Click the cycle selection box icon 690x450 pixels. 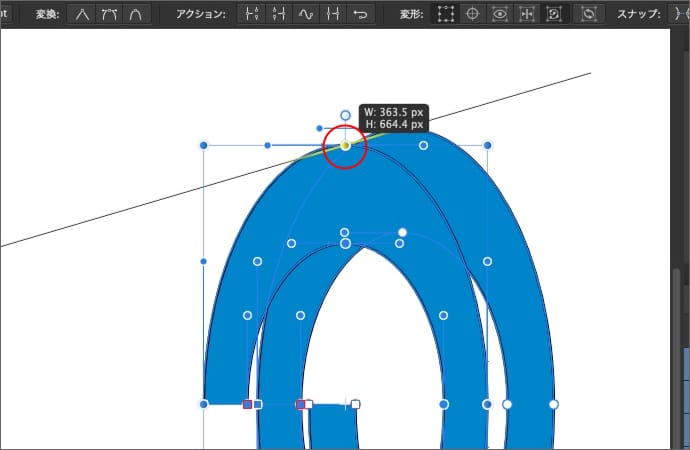pos(590,15)
